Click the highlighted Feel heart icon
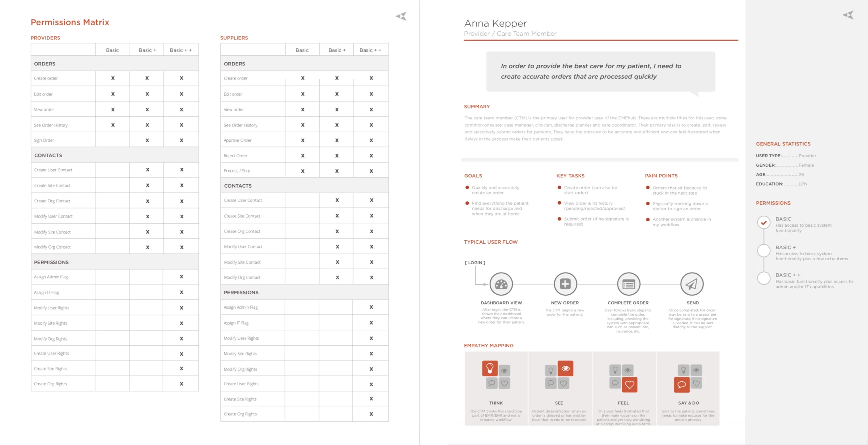This screenshot has width=868, height=445. (x=629, y=385)
